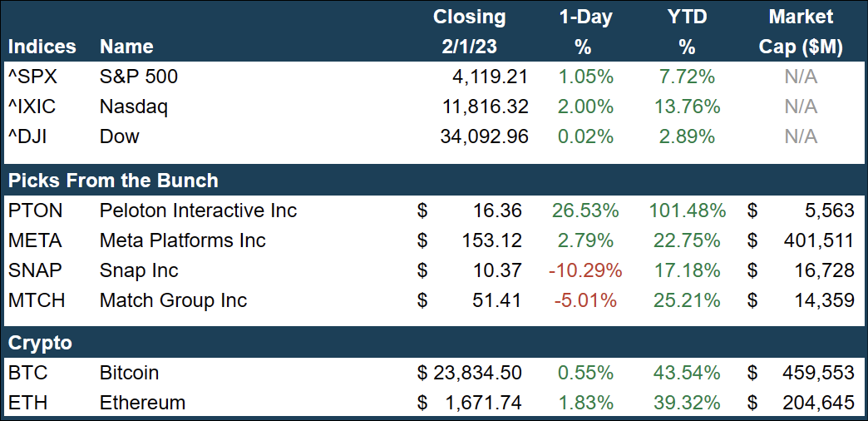This screenshot has width=868, height=421.
Task: Select Meta Platforms Inc row name
Action: click(182, 241)
